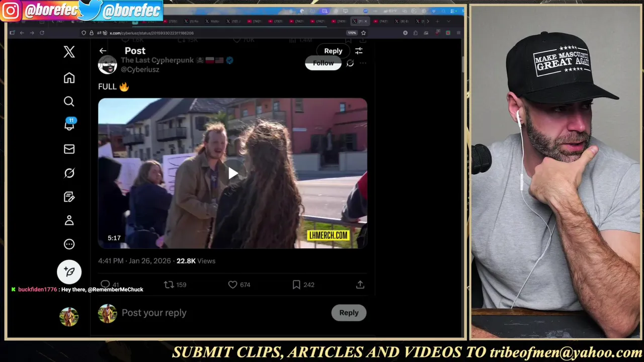Screen dimensions: 644x362
Task: Click the x.com URL address bar
Action: coord(224,33)
